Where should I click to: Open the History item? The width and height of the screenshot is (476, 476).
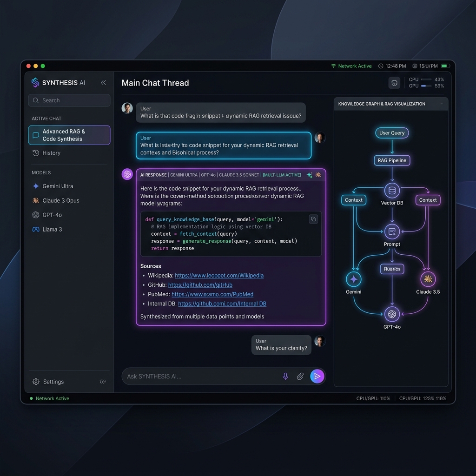[69, 153]
